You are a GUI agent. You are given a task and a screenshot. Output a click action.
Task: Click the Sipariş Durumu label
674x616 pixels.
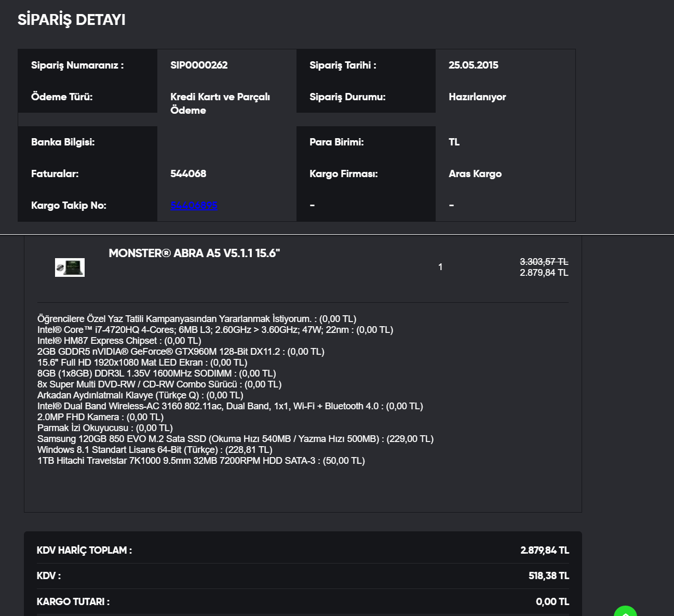pyautogui.click(x=347, y=97)
